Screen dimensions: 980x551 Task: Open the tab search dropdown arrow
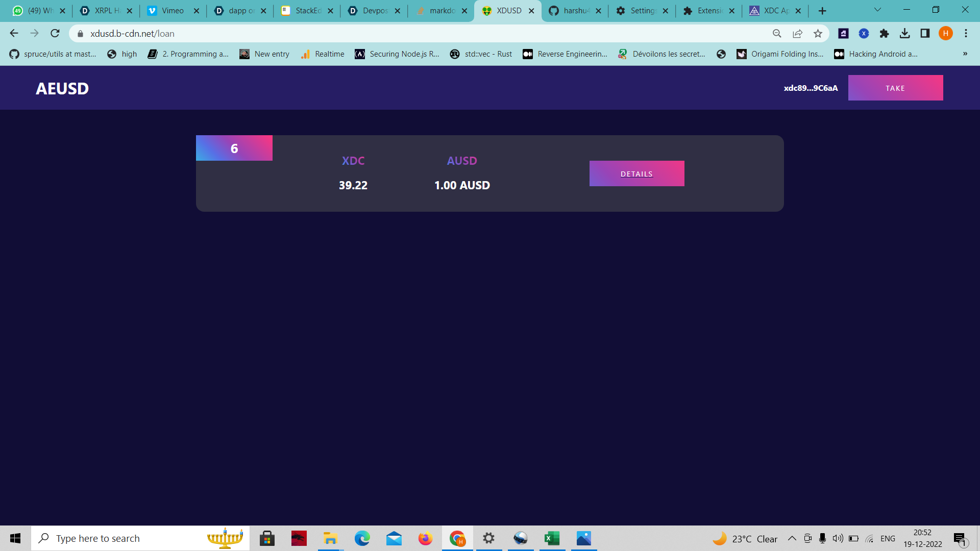[x=877, y=10]
